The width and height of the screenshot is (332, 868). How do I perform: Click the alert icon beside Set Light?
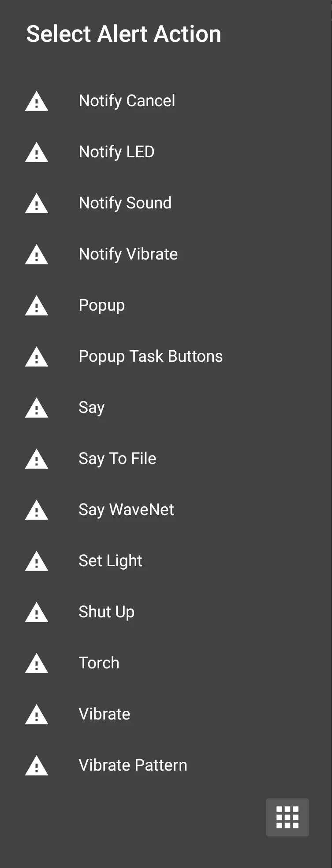pyautogui.click(x=37, y=561)
